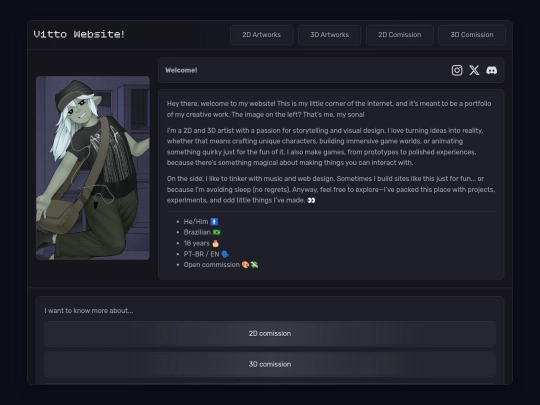Click the He/Him list item
The width and height of the screenshot is (540, 405).
click(201, 221)
